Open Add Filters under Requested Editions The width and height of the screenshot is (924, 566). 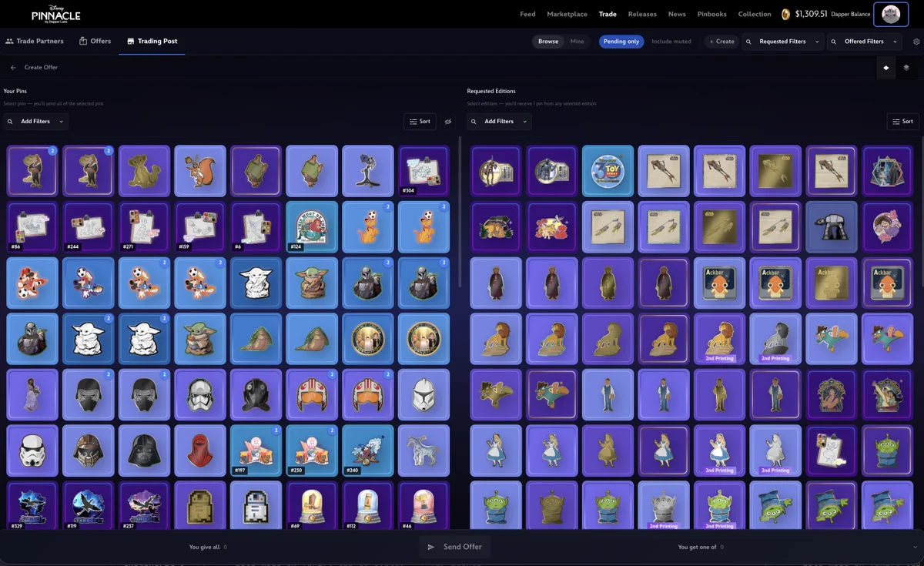(499, 122)
